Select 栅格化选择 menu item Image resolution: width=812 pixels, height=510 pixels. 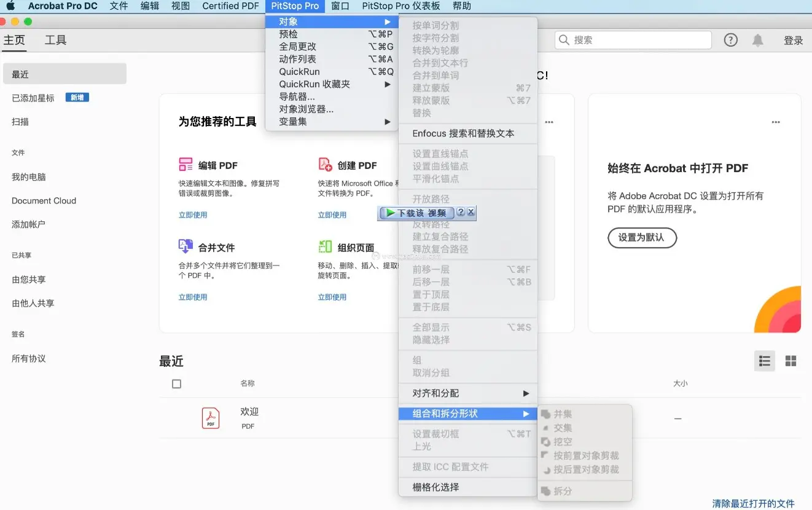coord(468,487)
